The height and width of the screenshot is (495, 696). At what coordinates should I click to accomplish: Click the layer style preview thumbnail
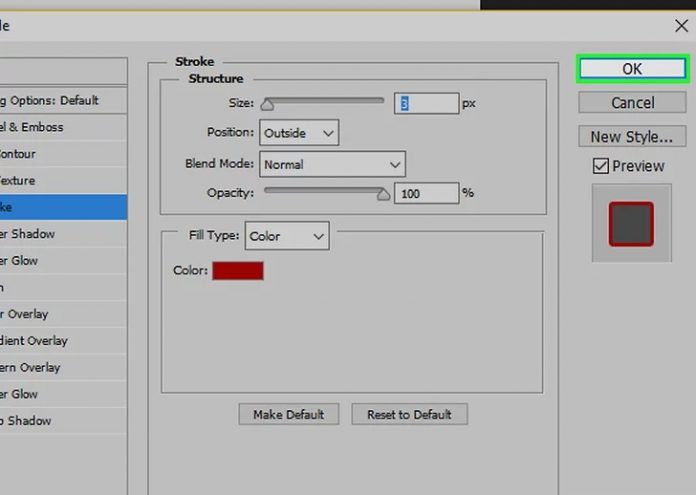[631, 223]
